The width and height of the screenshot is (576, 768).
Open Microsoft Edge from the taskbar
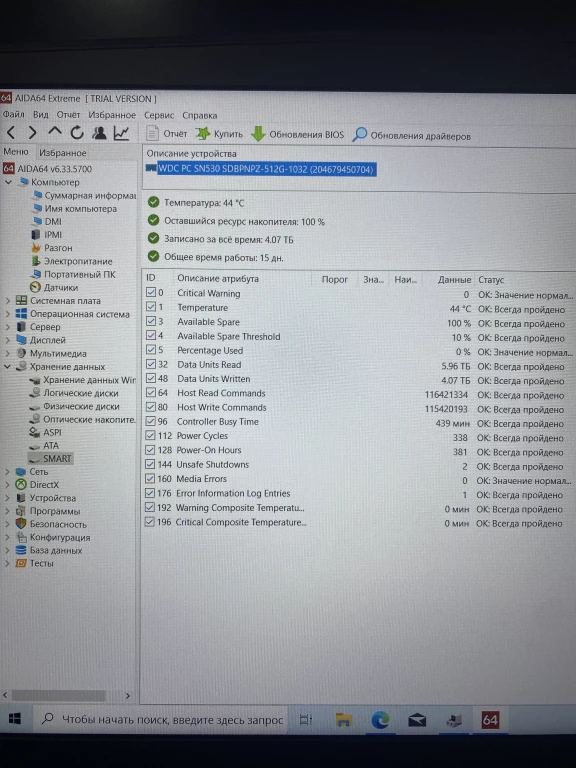click(380, 720)
